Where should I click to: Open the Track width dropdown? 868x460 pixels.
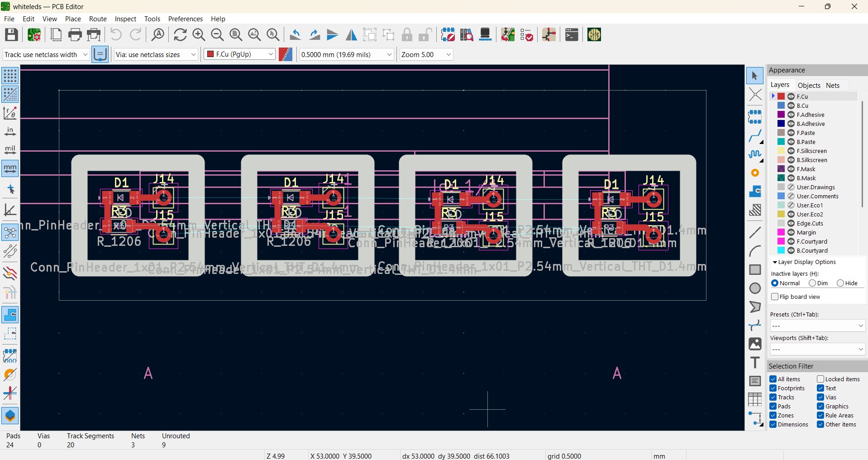click(x=46, y=54)
